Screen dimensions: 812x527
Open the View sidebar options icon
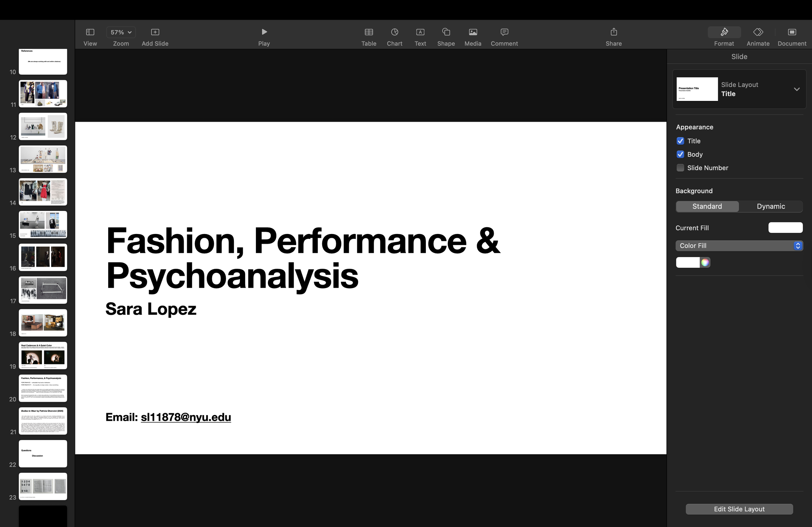click(90, 32)
